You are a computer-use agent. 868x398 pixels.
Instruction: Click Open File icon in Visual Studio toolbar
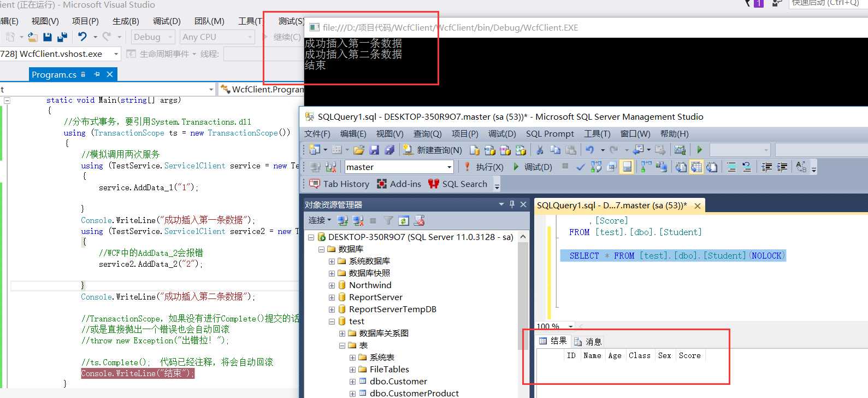click(x=33, y=37)
